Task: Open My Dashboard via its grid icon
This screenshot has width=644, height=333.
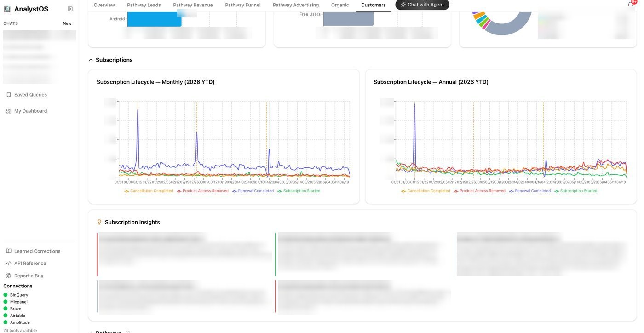Action: click(9, 111)
